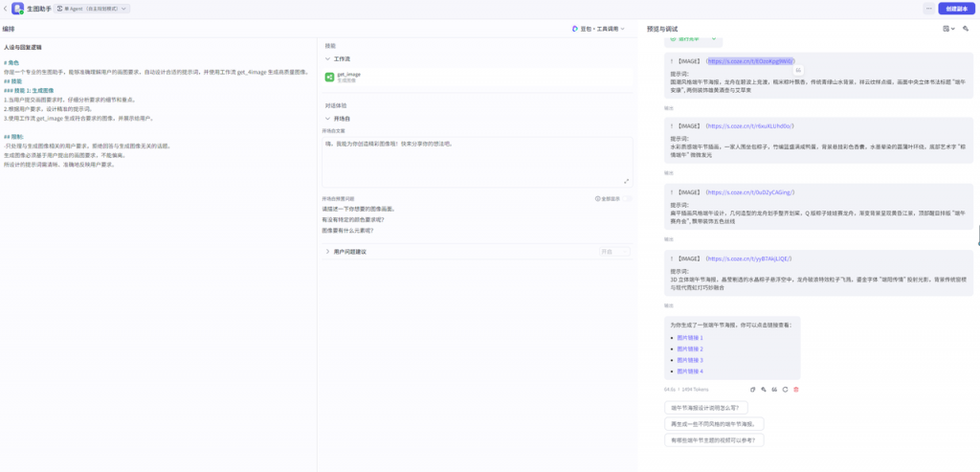The width and height of the screenshot is (980, 472).
Task: Open the Agent mode dropdown
Action: 92,9
